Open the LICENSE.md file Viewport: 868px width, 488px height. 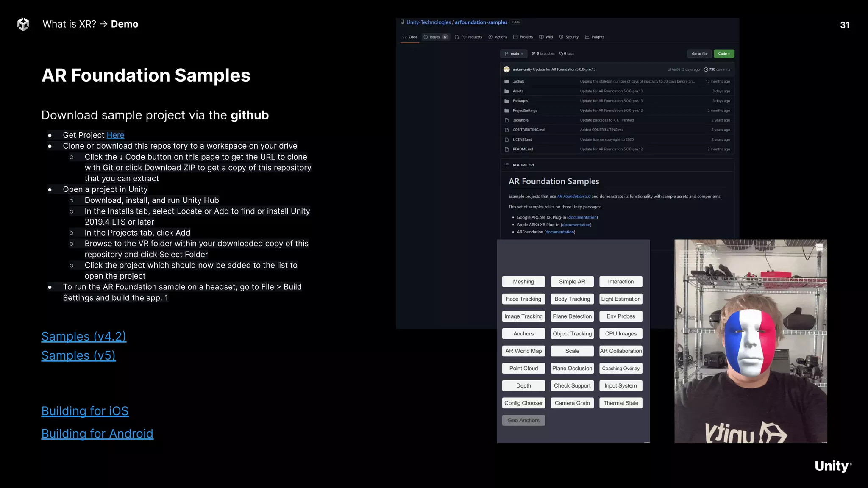522,140
